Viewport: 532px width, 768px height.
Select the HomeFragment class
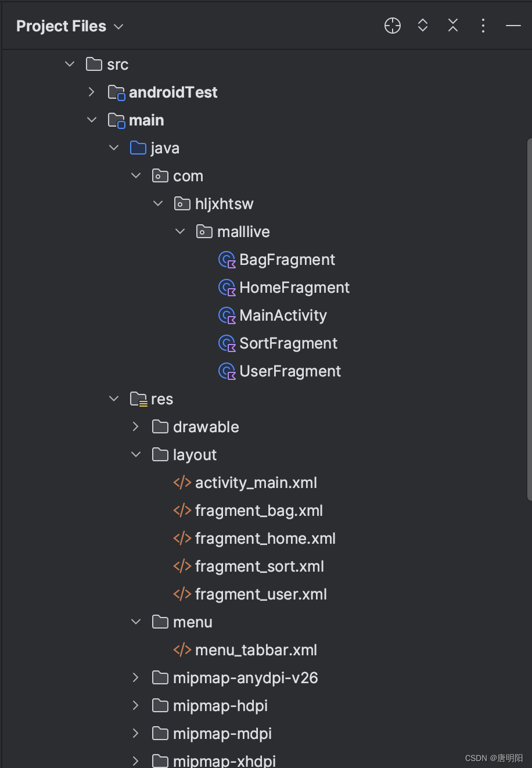(294, 287)
